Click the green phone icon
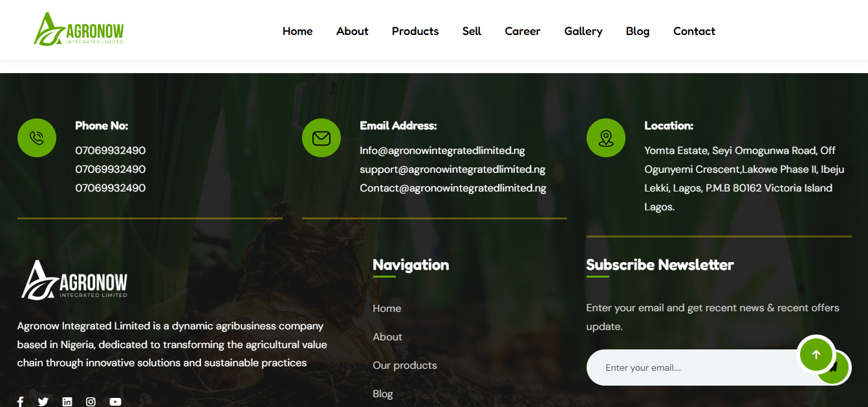The width and height of the screenshot is (868, 407). click(x=37, y=138)
